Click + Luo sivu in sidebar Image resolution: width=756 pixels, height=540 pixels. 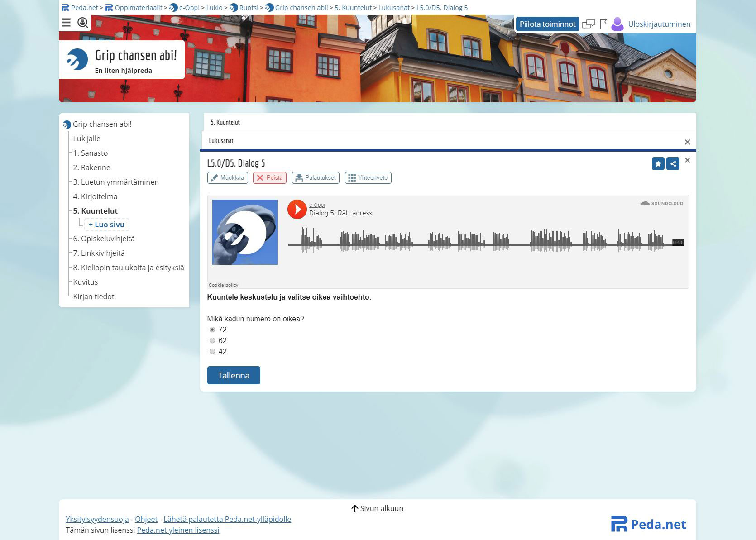click(x=107, y=225)
